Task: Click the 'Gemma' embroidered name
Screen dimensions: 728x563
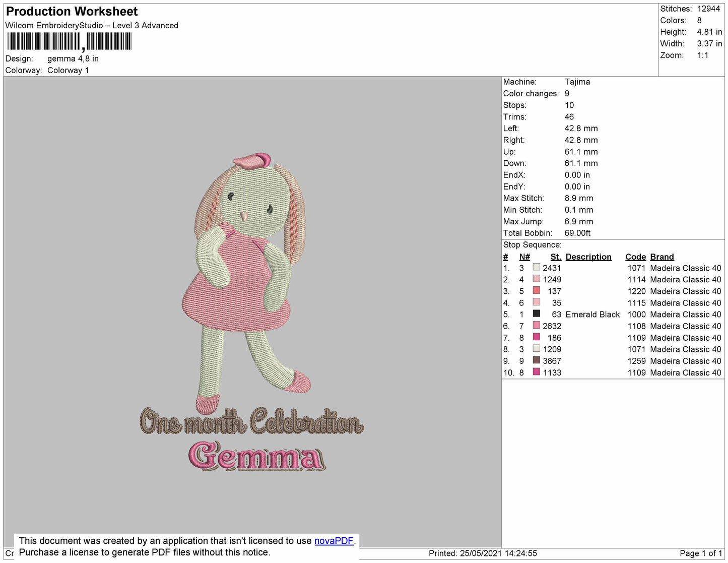Action: pos(257,456)
